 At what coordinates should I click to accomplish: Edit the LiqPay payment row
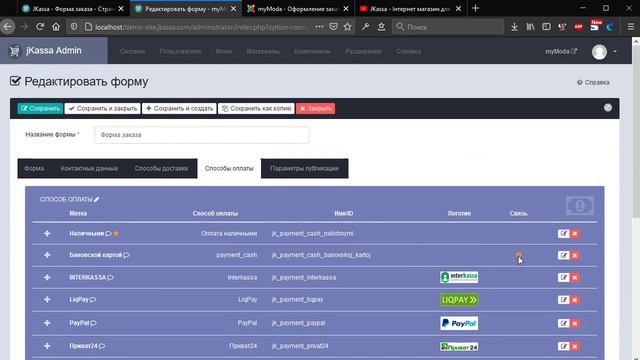[x=563, y=300]
